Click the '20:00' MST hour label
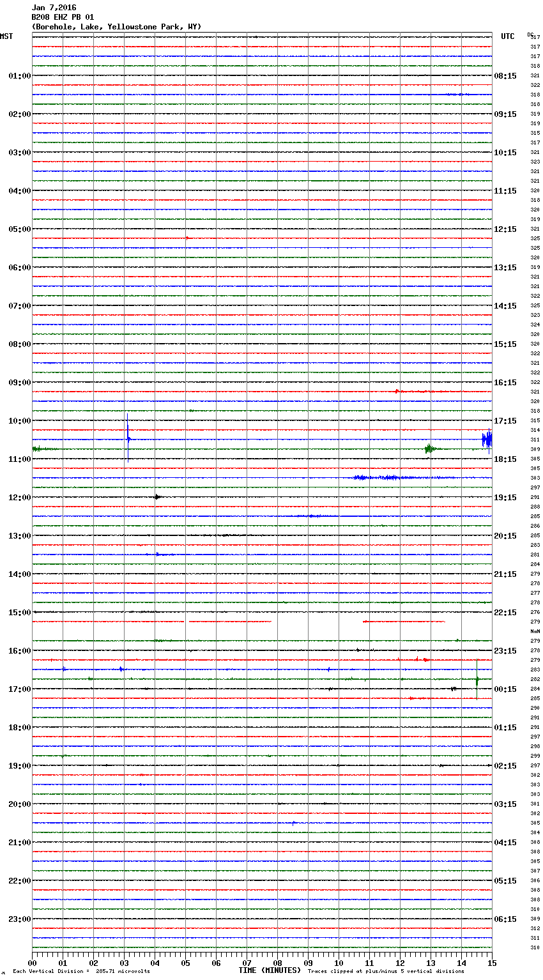Viewport: 543px width, 980px height. (20, 804)
